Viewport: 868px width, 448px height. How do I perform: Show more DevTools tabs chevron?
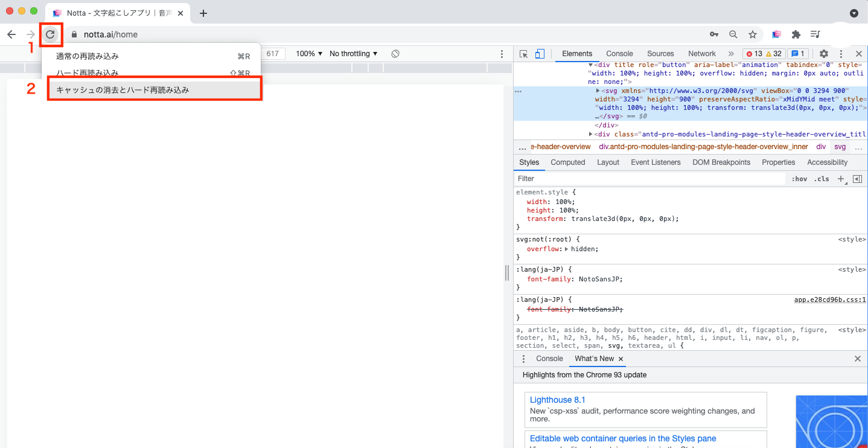point(731,54)
